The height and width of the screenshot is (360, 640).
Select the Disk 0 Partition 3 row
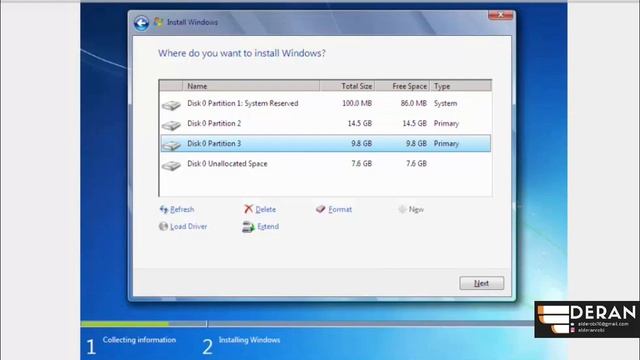coord(326,144)
